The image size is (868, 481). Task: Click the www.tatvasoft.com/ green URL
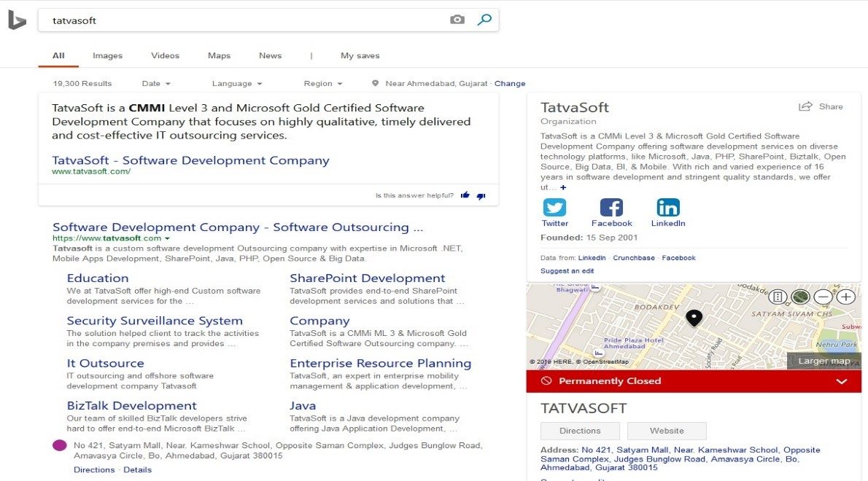click(91, 171)
